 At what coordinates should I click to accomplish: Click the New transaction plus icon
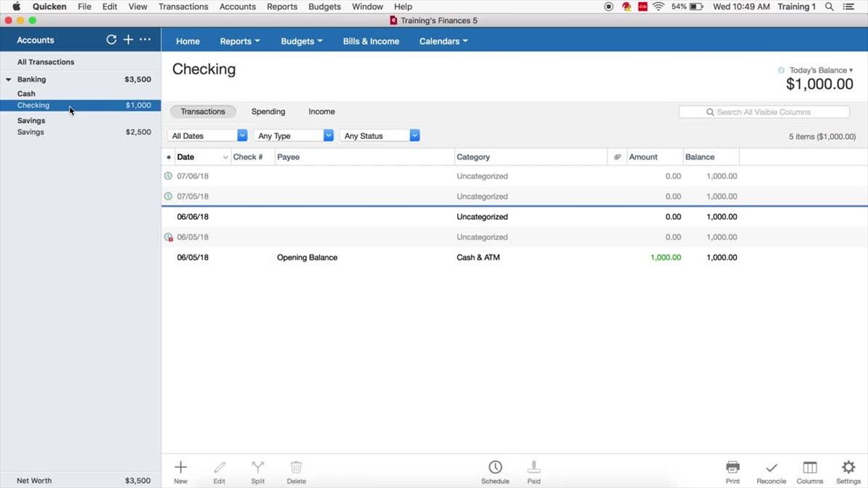(x=181, y=468)
